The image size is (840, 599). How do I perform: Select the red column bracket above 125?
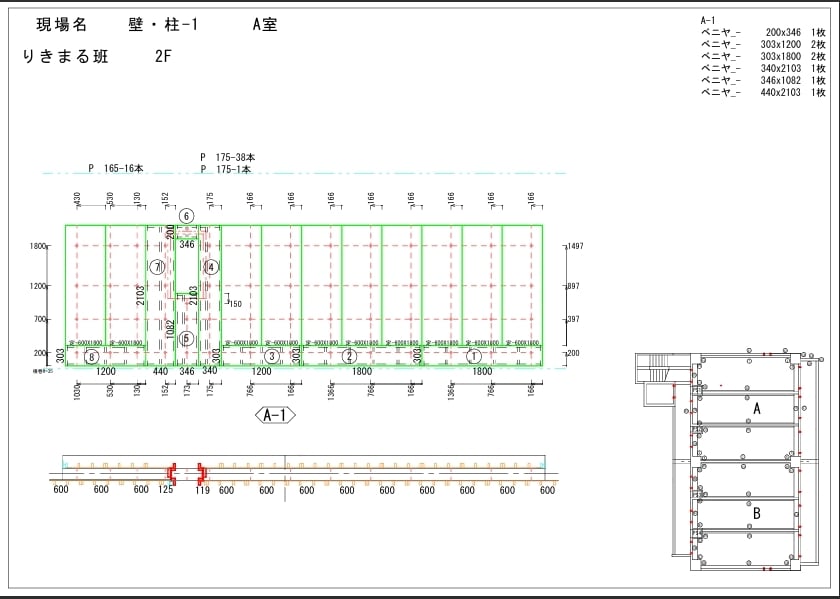pos(171,473)
